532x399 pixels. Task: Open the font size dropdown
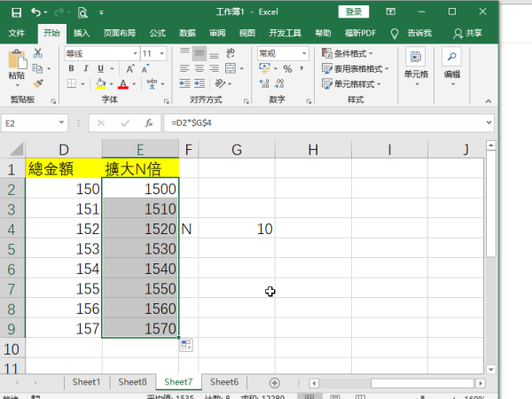pyautogui.click(x=162, y=53)
